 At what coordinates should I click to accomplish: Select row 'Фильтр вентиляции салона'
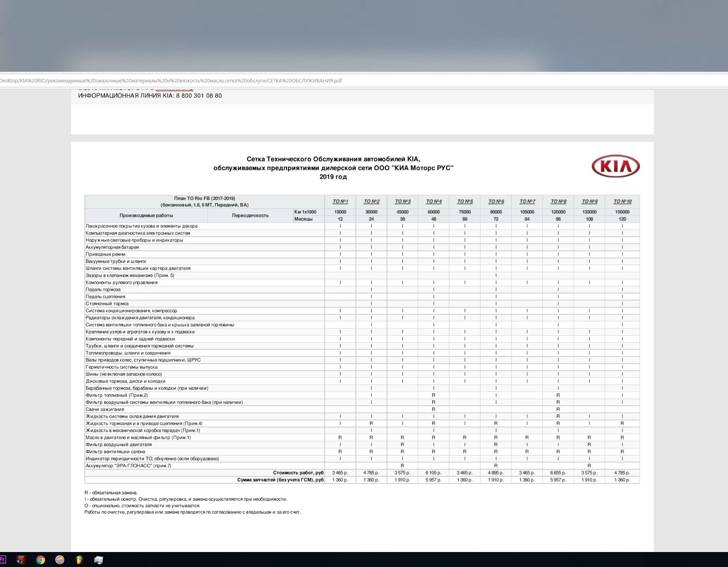pos(362,452)
